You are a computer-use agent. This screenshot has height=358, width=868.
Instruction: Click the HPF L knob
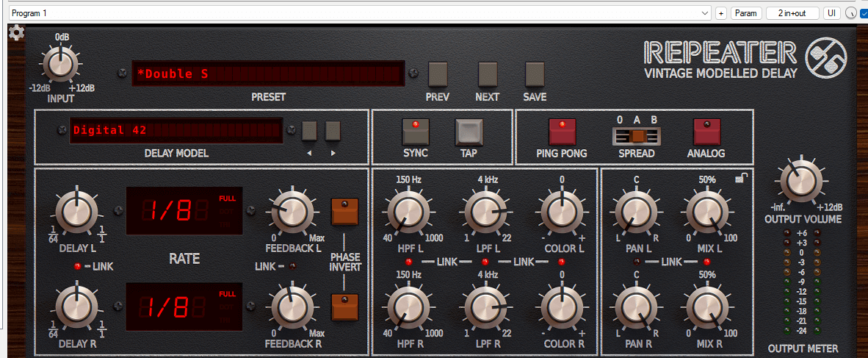408,212
